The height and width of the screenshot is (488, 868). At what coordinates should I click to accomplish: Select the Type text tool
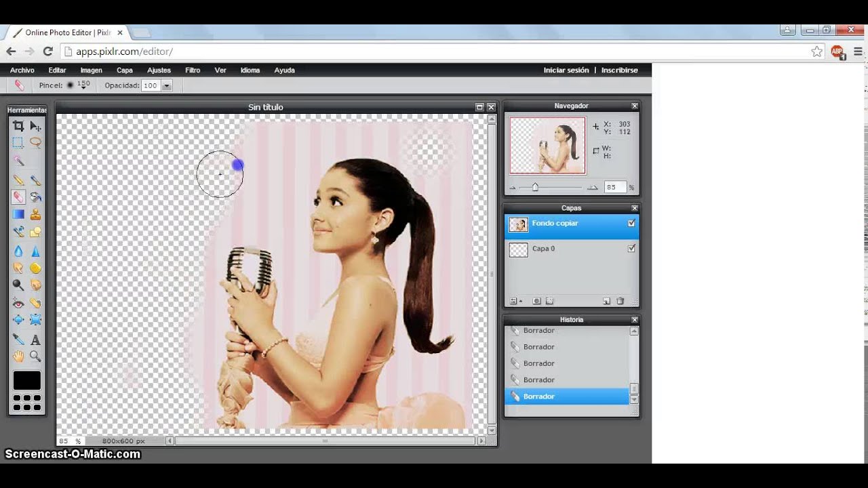[x=35, y=339]
